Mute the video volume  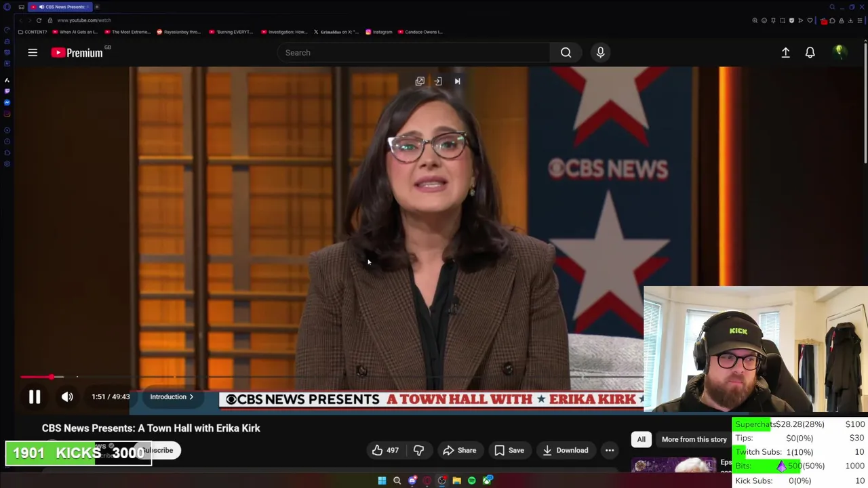(67, 397)
